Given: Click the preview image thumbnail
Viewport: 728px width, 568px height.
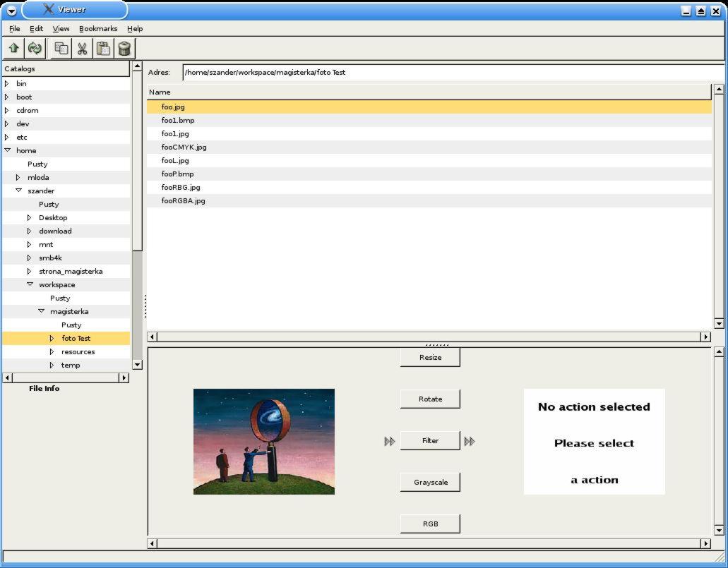Looking at the screenshot, I should (x=263, y=441).
